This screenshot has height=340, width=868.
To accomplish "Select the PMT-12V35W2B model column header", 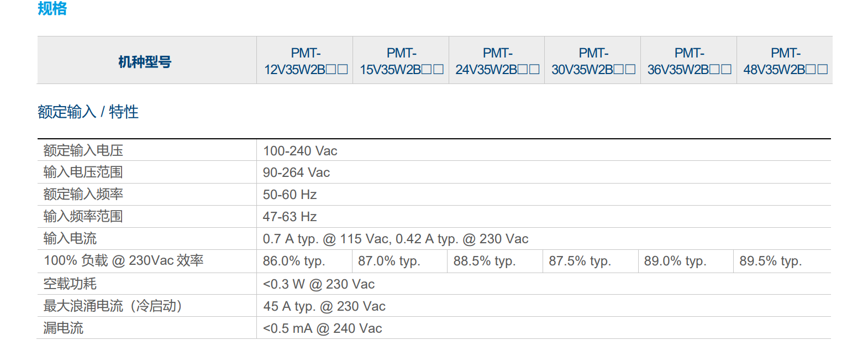I will (x=306, y=61).
